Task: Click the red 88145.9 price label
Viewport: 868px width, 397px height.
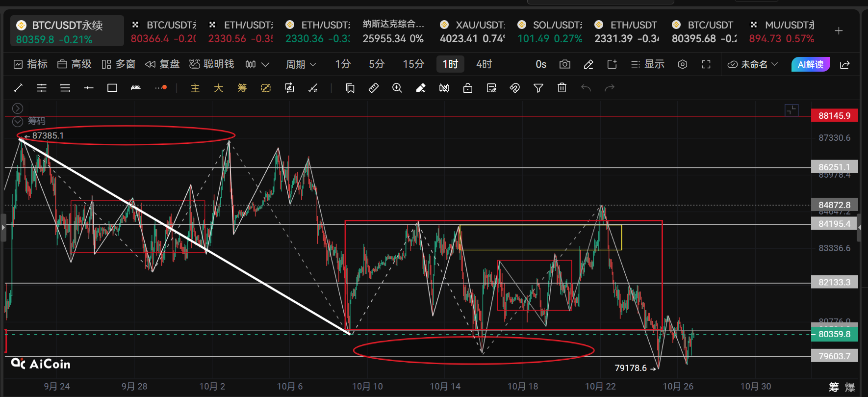Action: point(835,116)
